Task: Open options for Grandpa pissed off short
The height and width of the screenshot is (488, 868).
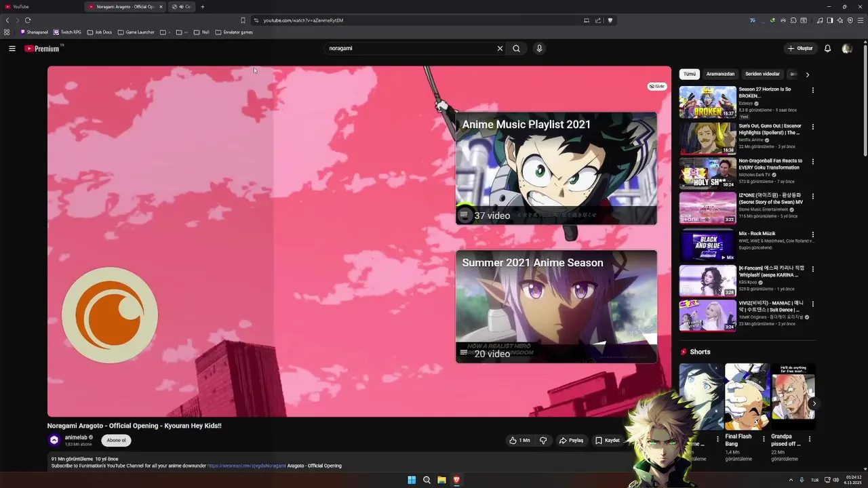Action: click(809, 439)
